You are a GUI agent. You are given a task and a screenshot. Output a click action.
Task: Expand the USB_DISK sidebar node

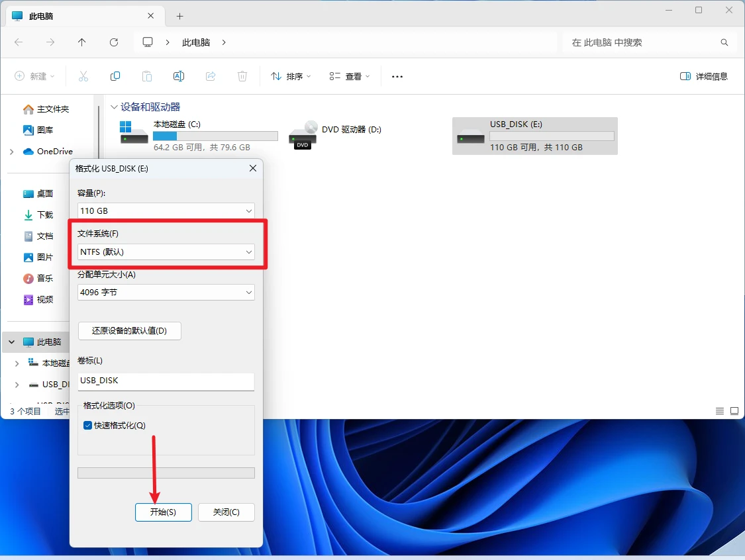[x=17, y=385]
